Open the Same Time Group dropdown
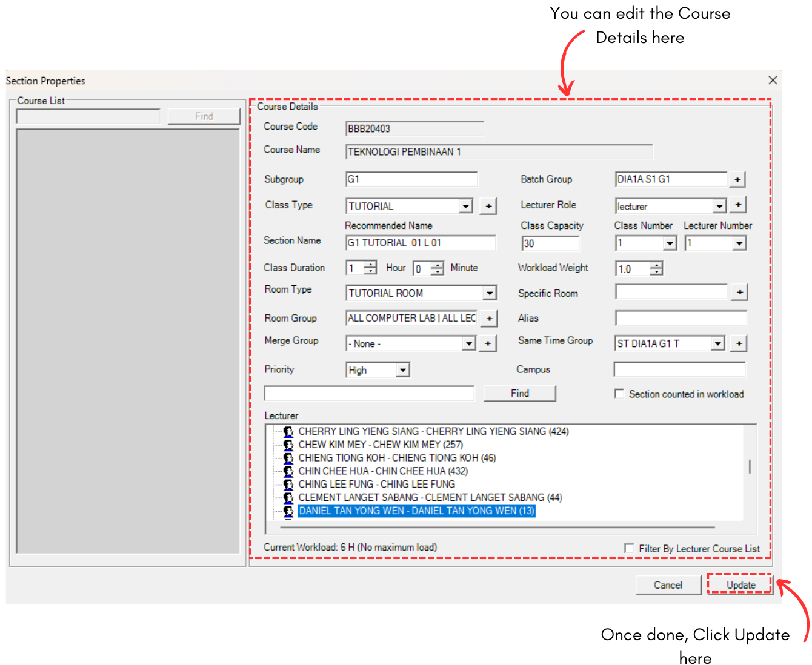The image size is (812, 665). pos(717,344)
